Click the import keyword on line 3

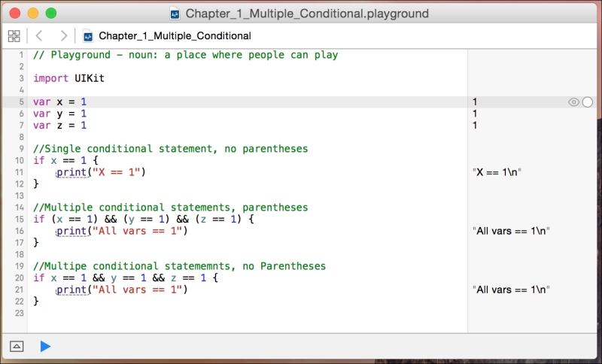[50, 78]
